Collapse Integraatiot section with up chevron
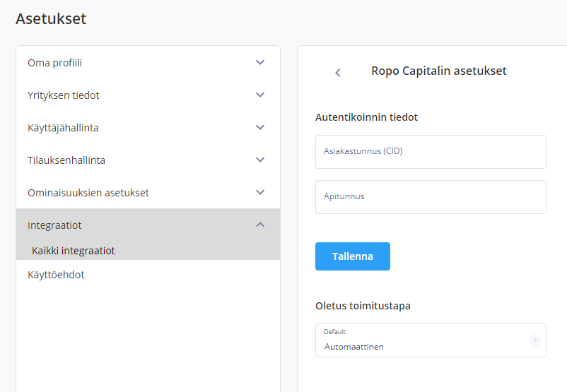This screenshot has height=392, width=567. (260, 225)
